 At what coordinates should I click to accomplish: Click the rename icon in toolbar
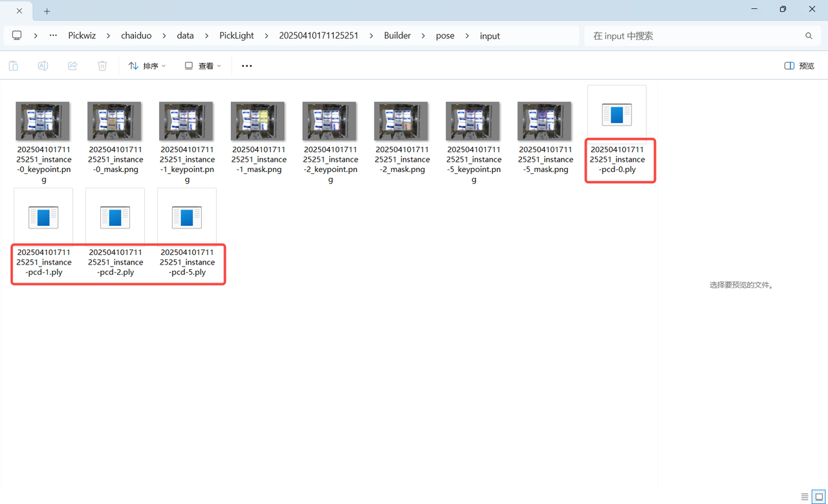click(x=43, y=66)
